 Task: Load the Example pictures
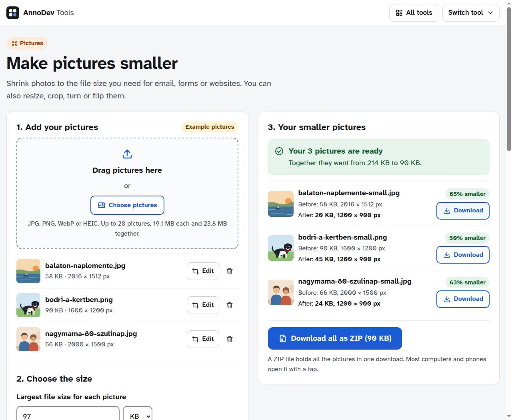click(210, 127)
